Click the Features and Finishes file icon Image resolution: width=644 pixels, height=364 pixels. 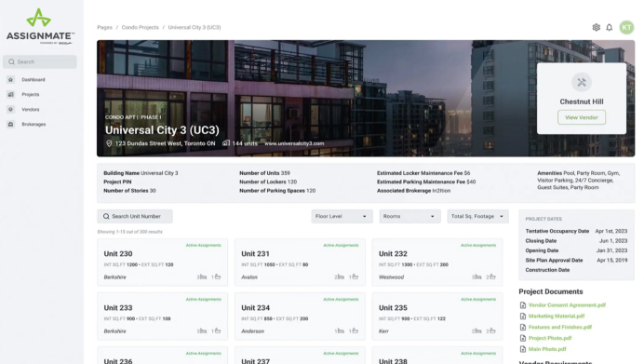[522, 328]
